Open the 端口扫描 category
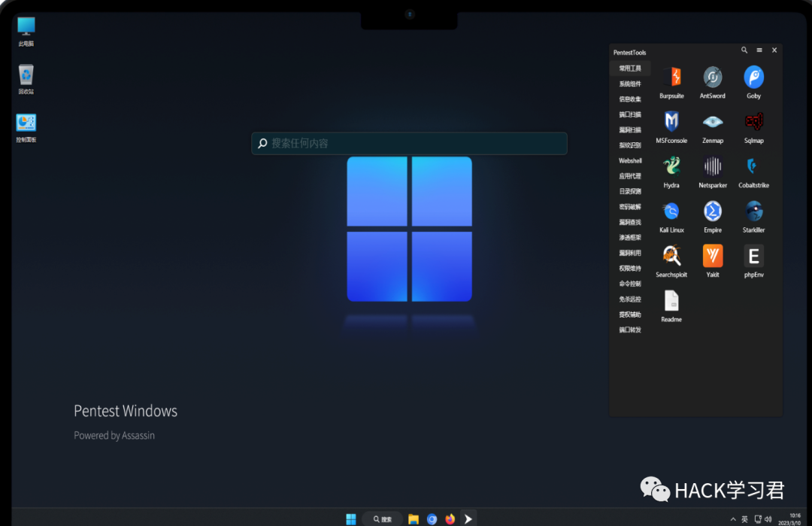The image size is (812, 526). 630,114
